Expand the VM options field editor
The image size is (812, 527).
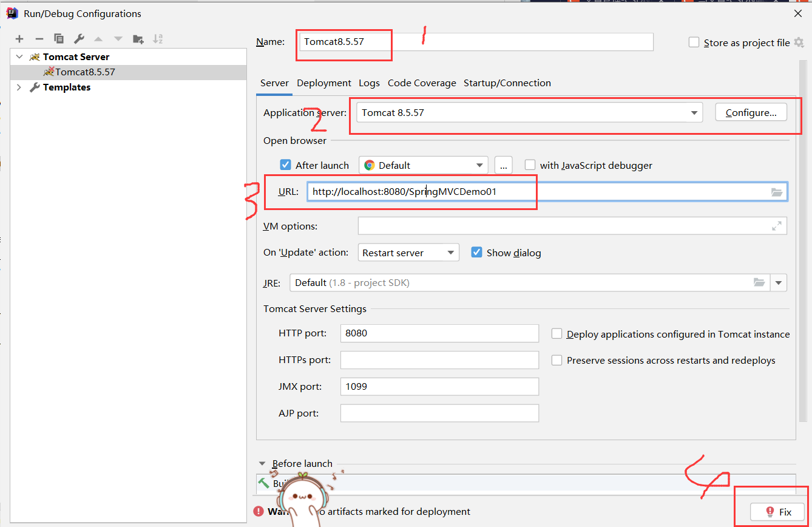tap(777, 226)
